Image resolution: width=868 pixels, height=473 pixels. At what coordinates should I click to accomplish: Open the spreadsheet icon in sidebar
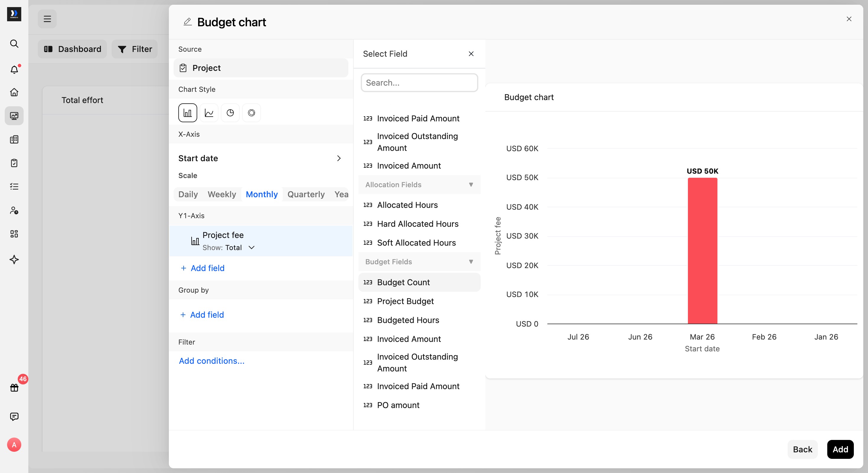(x=14, y=139)
